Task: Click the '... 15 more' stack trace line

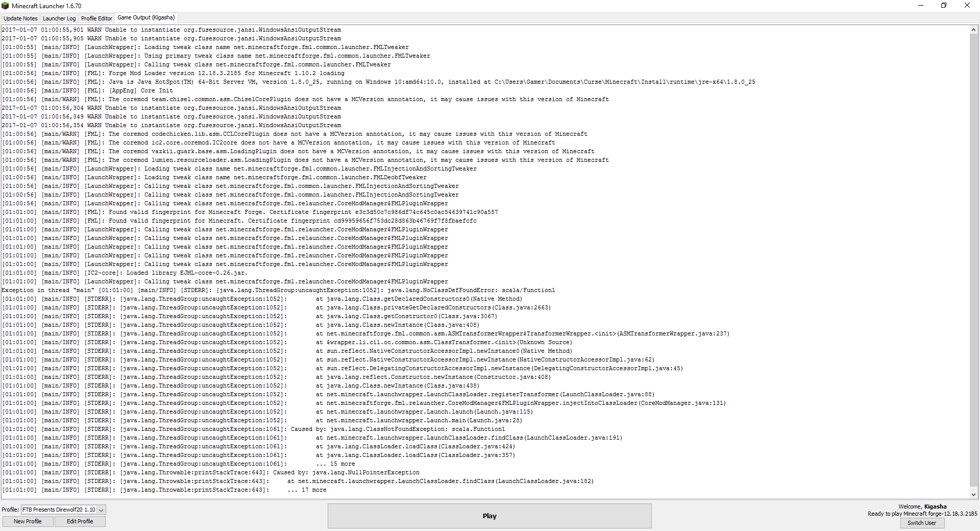Action: point(179,464)
